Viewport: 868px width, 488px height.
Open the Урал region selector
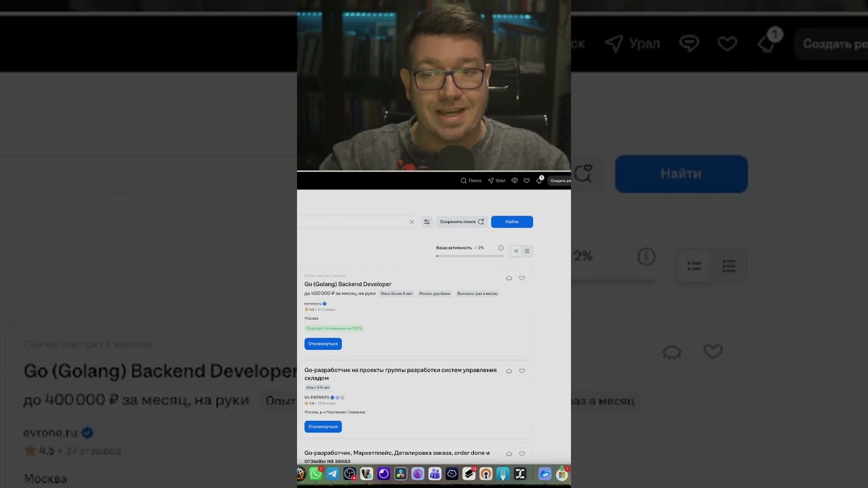click(x=496, y=180)
